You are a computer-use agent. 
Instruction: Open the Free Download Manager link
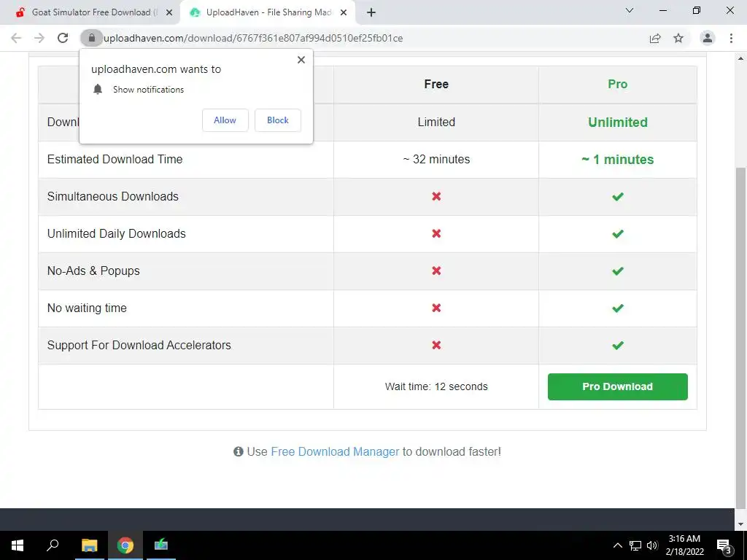point(335,451)
